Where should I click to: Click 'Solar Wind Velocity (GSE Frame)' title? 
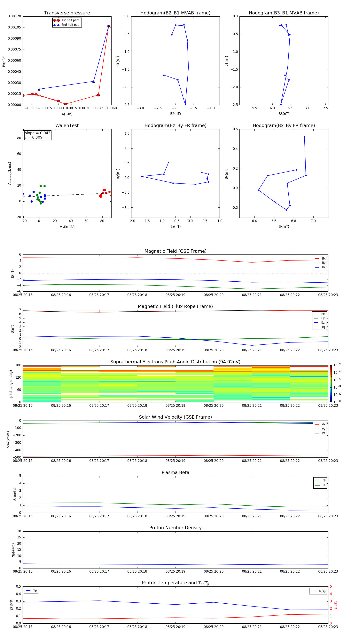pyautogui.click(x=175, y=417)
